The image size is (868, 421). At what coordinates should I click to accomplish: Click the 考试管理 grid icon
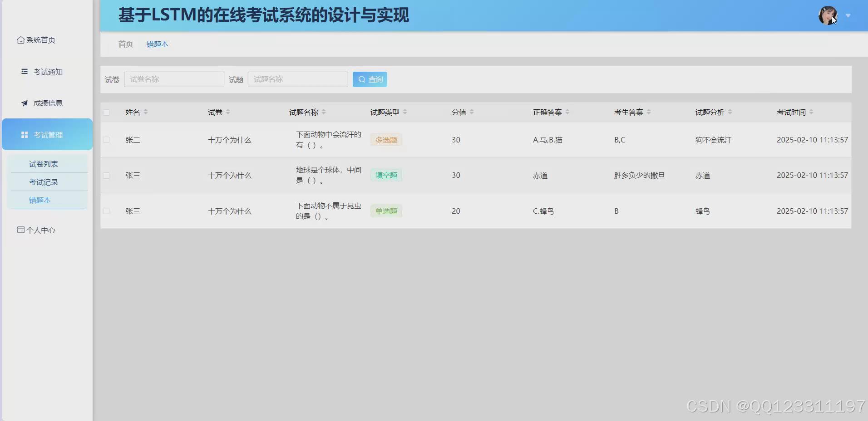(x=24, y=134)
